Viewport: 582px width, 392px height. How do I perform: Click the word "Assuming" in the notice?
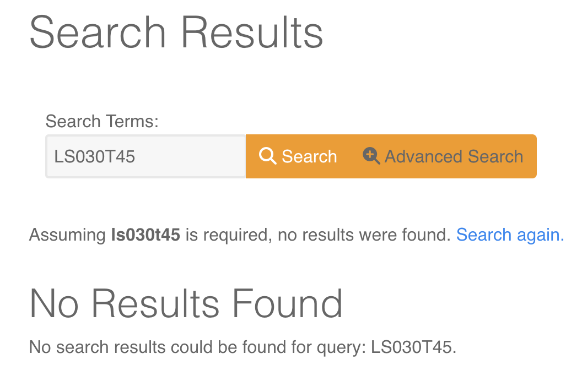pyautogui.click(x=67, y=235)
